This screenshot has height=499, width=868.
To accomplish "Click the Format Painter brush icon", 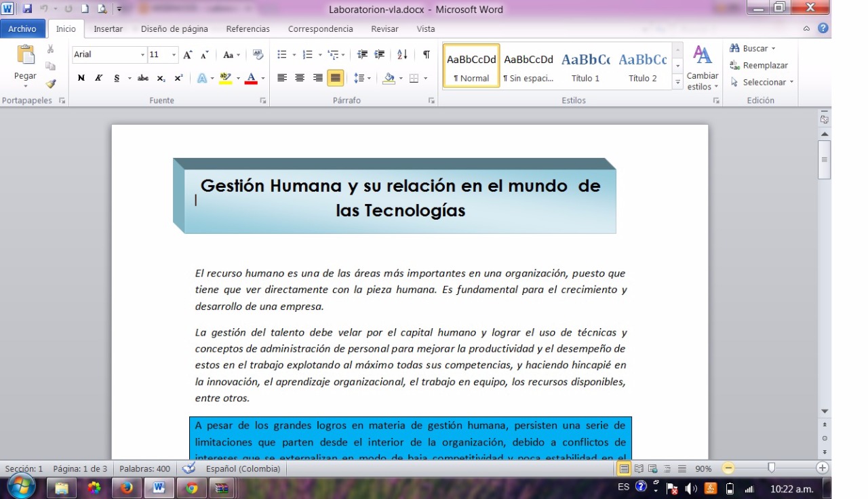I will pyautogui.click(x=50, y=84).
